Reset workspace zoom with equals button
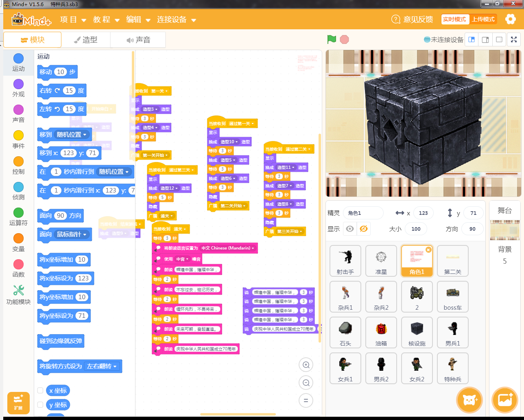 click(x=306, y=400)
